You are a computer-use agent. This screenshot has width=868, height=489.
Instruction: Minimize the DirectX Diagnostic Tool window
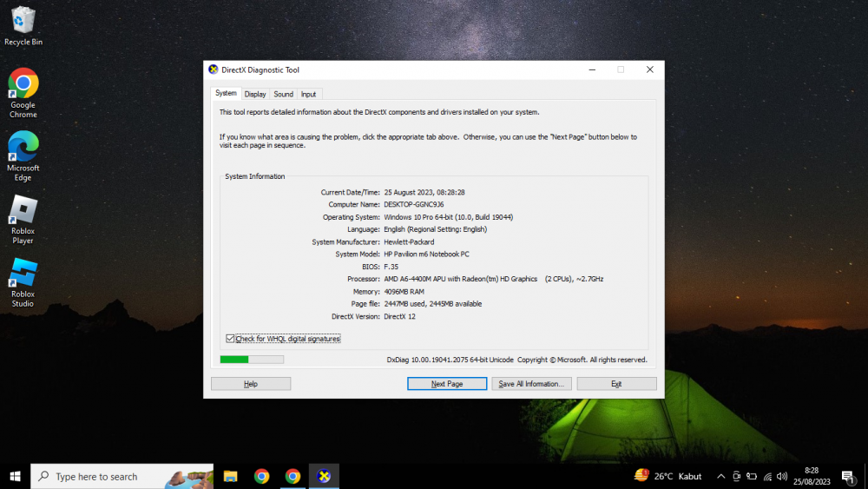pos(592,69)
